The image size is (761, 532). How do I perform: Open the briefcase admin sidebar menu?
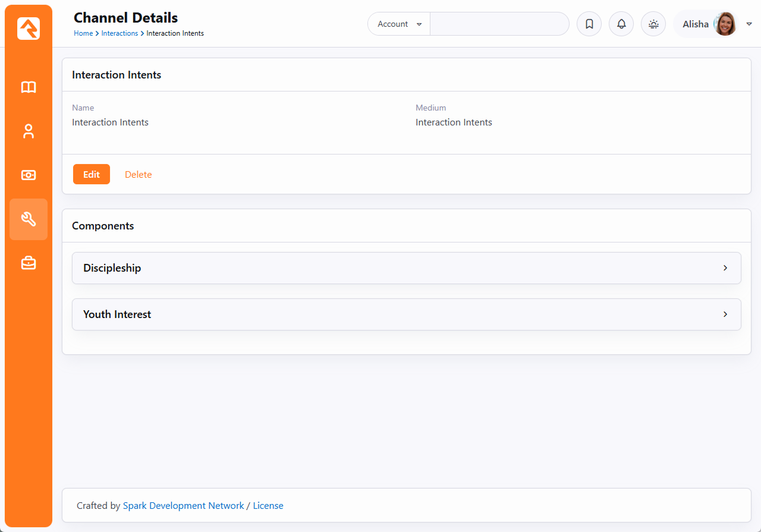pos(29,263)
